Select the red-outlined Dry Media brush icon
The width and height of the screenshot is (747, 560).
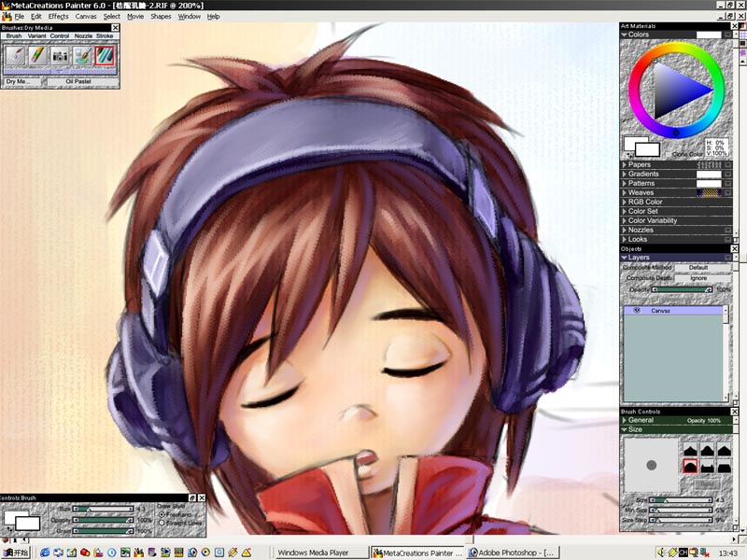click(x=105, y=56)
